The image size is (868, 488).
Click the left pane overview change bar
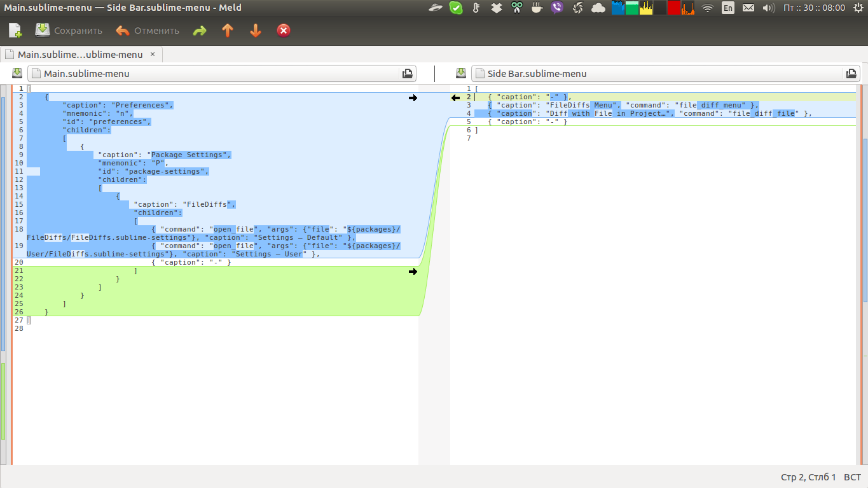pos(3,274)
